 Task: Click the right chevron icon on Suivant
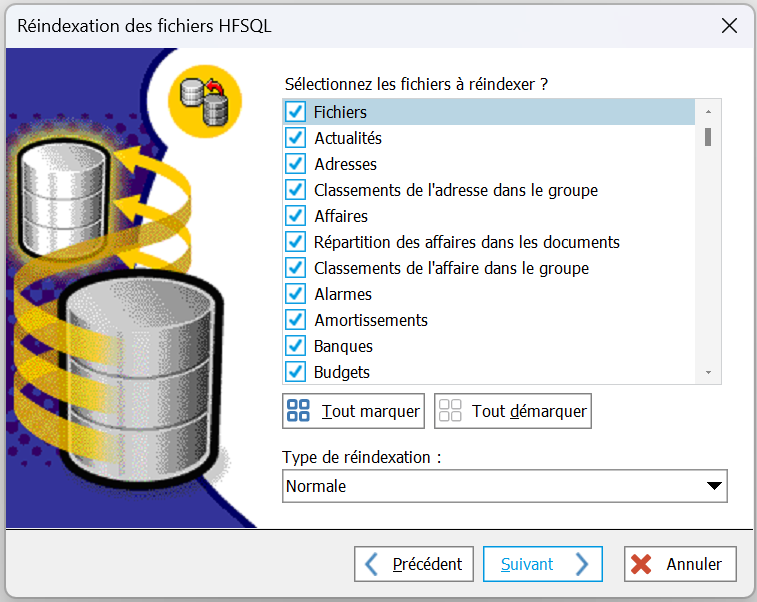point(582,564)
